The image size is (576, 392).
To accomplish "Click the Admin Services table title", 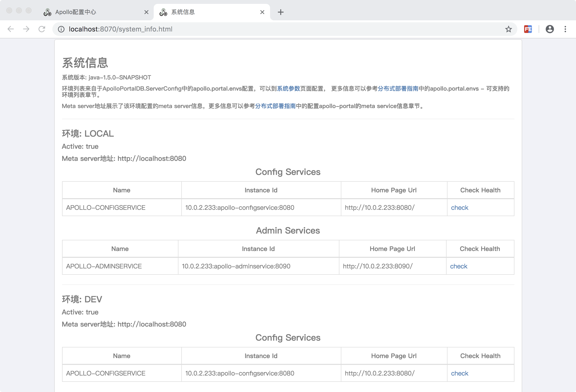I will tap(288, 231).
